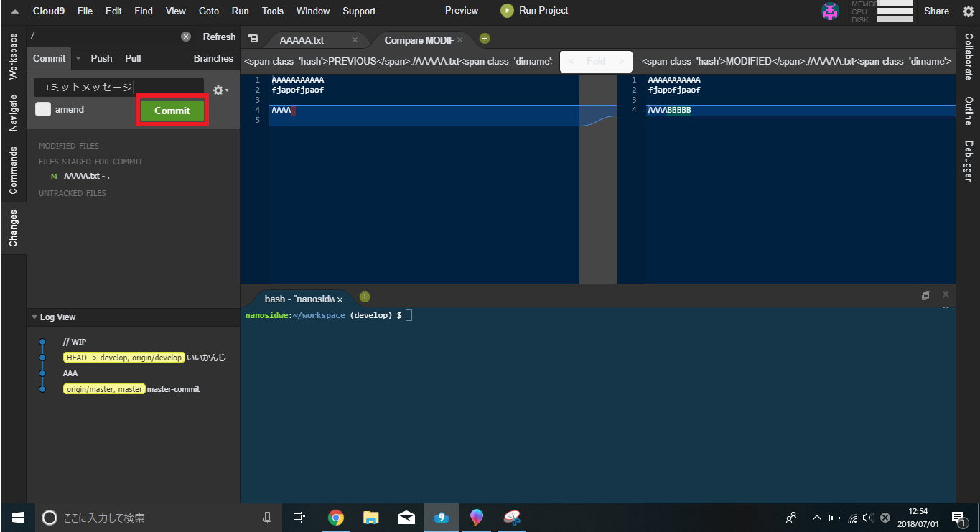The height and width of the screenshot is (532, 980).
Task: Open the Tools menu
Action: point(272,11)
